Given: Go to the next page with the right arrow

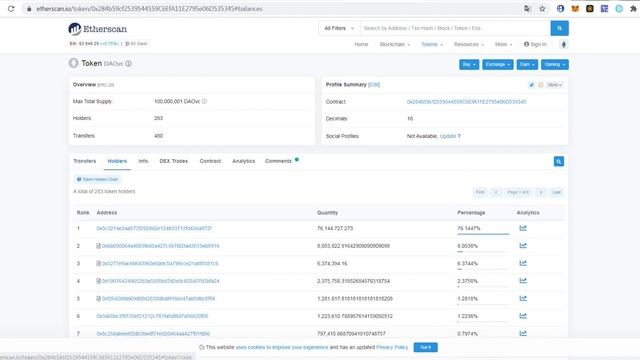Looking at the screenshot, I should [541, 192].
